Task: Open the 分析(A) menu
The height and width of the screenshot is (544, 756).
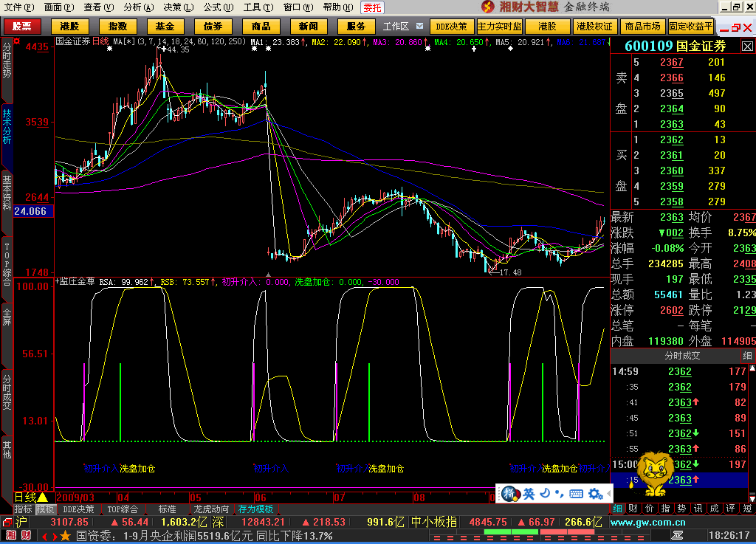Action: pyautogui.click(x=138, y=7)
